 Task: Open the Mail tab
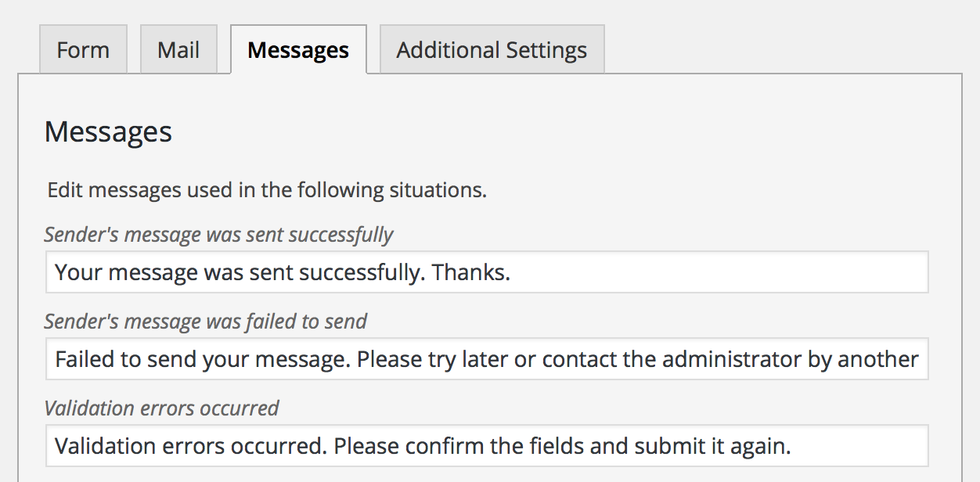pos(178,50)
